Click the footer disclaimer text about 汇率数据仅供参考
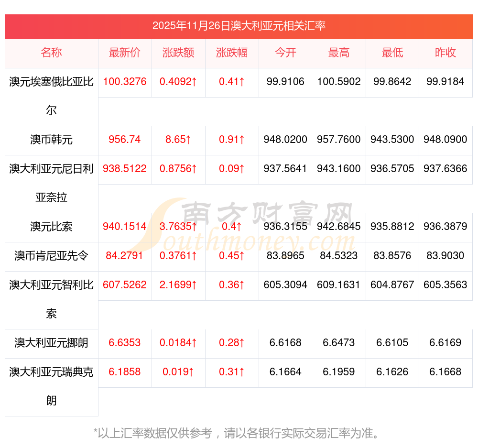The width and height of the screenshot is (478, 448). click(x=238, y=433)
